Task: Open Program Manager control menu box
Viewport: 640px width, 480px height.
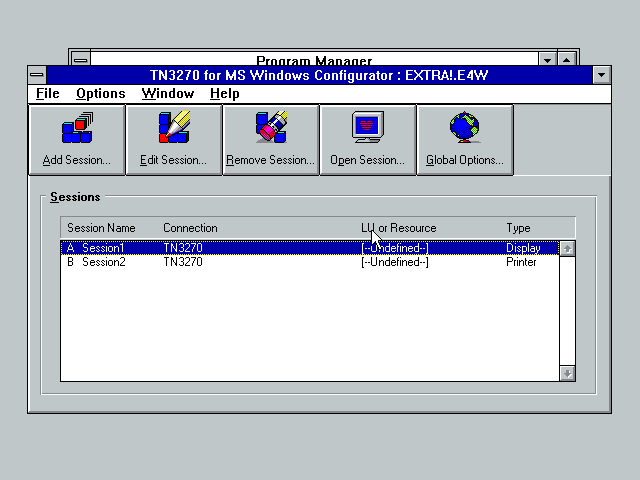Action: [81, 60]
